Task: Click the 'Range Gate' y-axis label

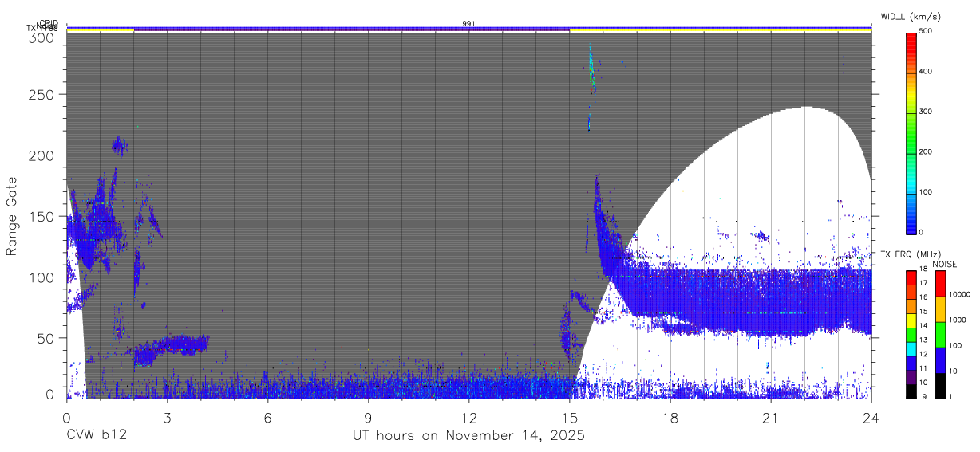Action: 12,216
